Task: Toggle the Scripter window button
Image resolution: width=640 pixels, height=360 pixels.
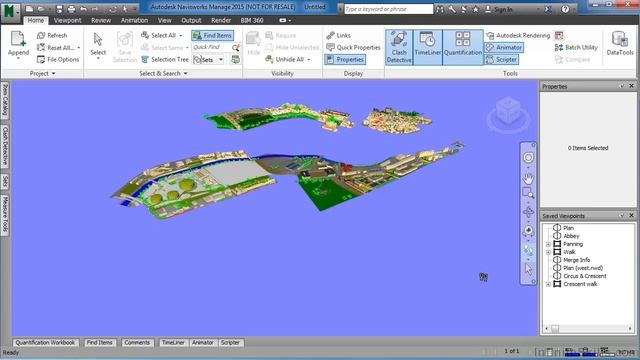Action: pyautogui.click(x=502, y=60)
